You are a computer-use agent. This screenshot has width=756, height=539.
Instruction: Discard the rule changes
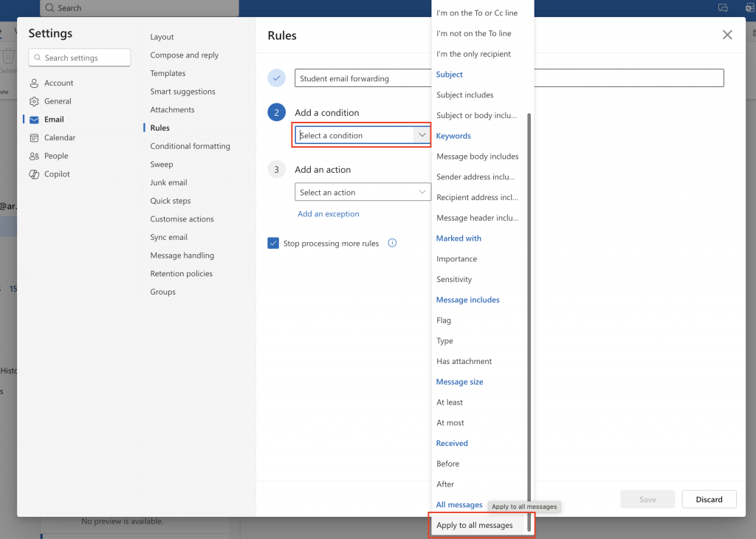click(x=708, y=499)
